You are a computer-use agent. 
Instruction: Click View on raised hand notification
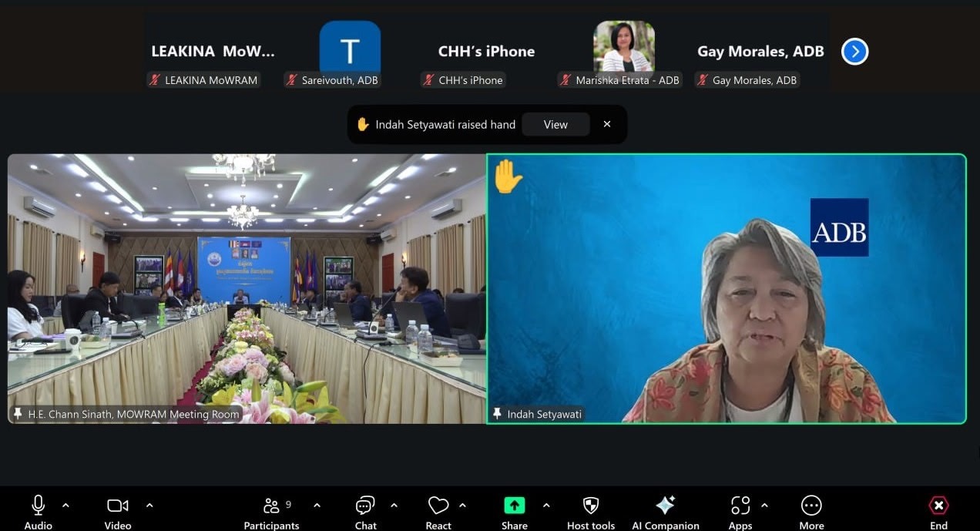[x=555, y=125]
